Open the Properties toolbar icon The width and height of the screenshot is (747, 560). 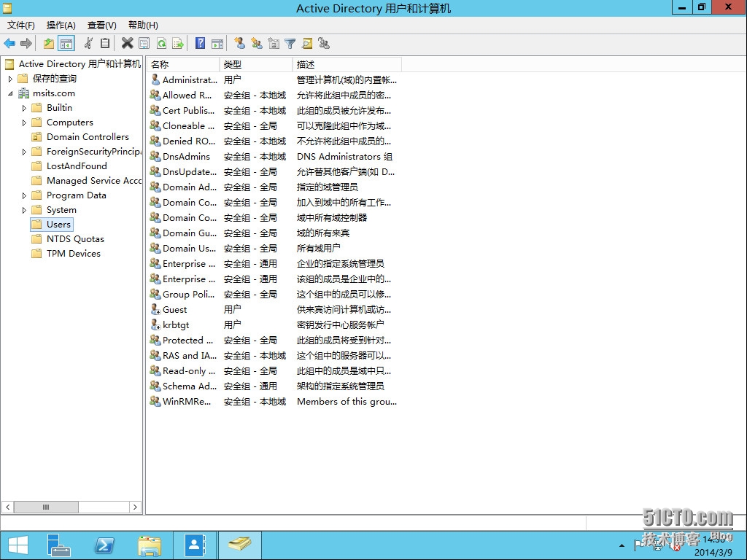(x=144, y=44)
